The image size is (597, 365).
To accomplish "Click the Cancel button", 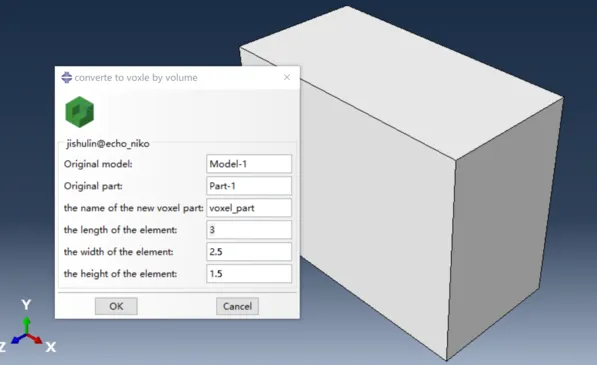I will point(237,306).
